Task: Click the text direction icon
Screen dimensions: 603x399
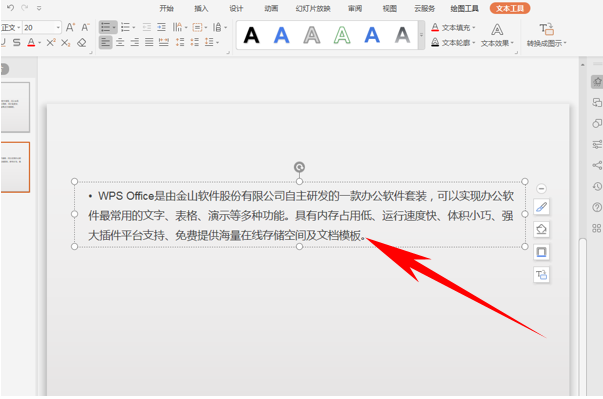Action: (x=177, y=27)
